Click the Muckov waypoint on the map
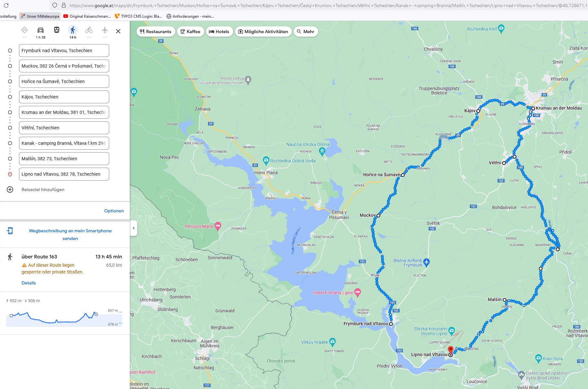This screenshot has width=588, height=389. click(x=378, y=216)
